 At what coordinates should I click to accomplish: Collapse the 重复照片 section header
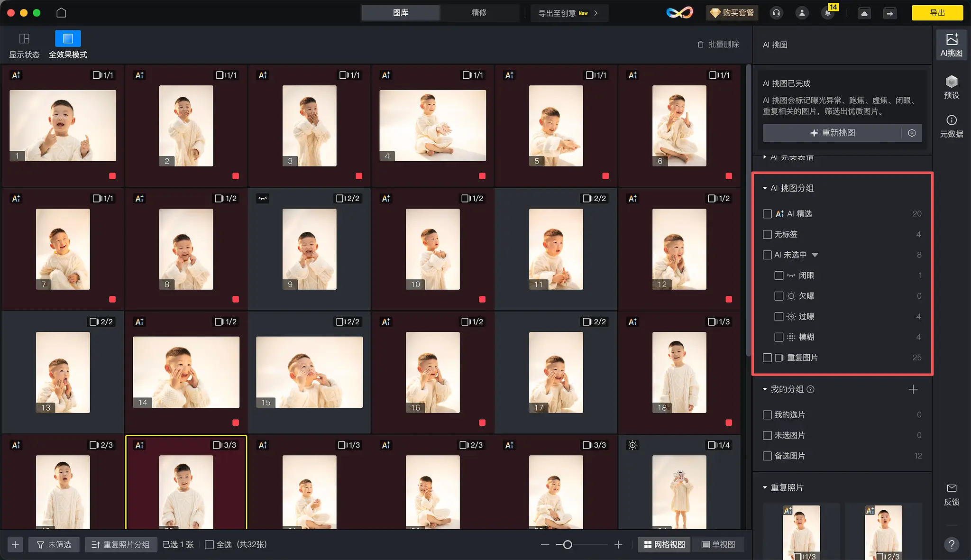[x=764, y=487]
